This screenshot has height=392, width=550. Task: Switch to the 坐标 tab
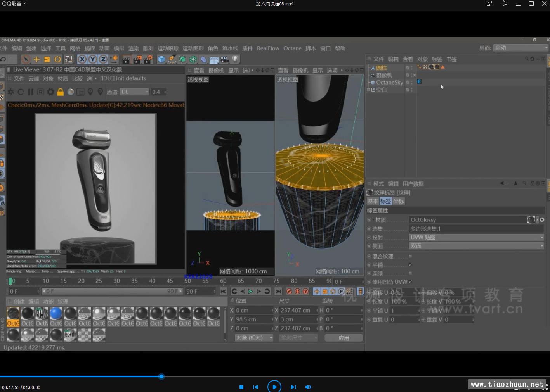(399, 201)
